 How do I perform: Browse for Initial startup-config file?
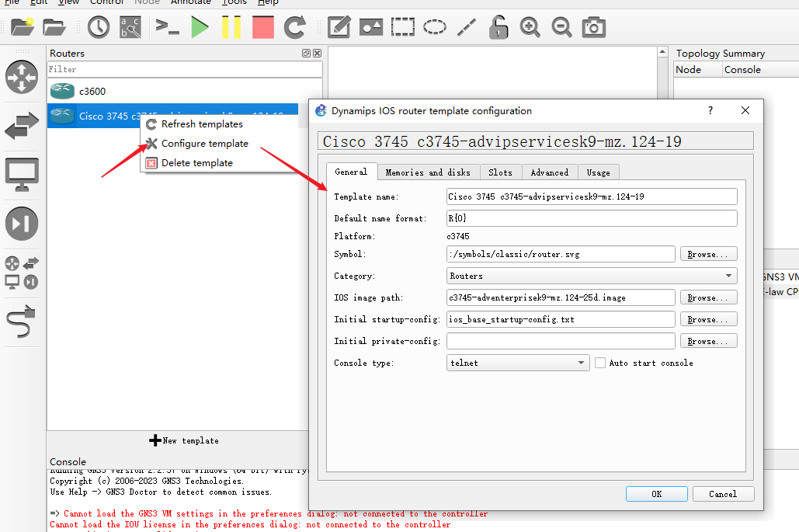(x=708, y=319)
